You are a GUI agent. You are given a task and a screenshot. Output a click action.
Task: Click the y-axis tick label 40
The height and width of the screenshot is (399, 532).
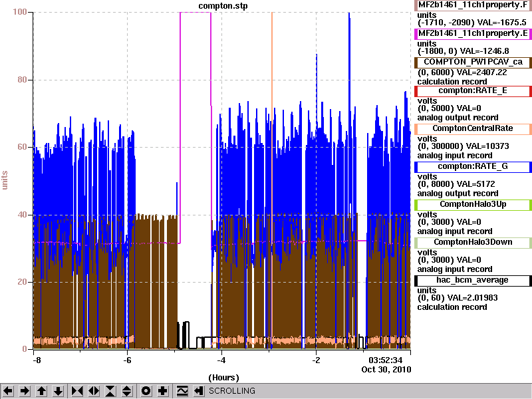[x=22, y=214]
